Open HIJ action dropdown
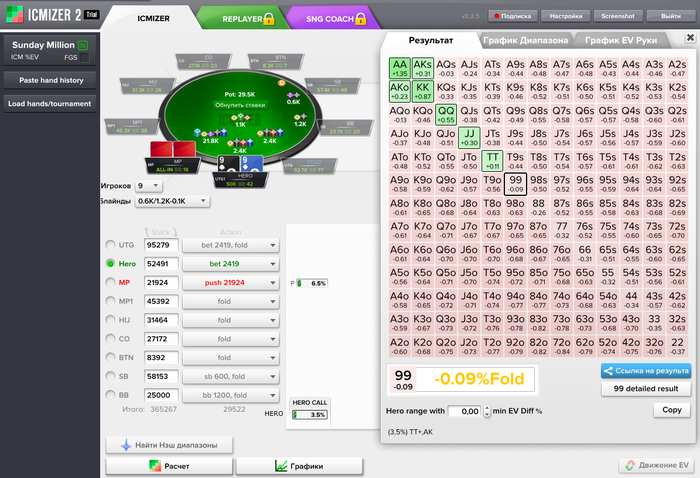Viewport: 700px width, 478px height. [x=231, y=320]
